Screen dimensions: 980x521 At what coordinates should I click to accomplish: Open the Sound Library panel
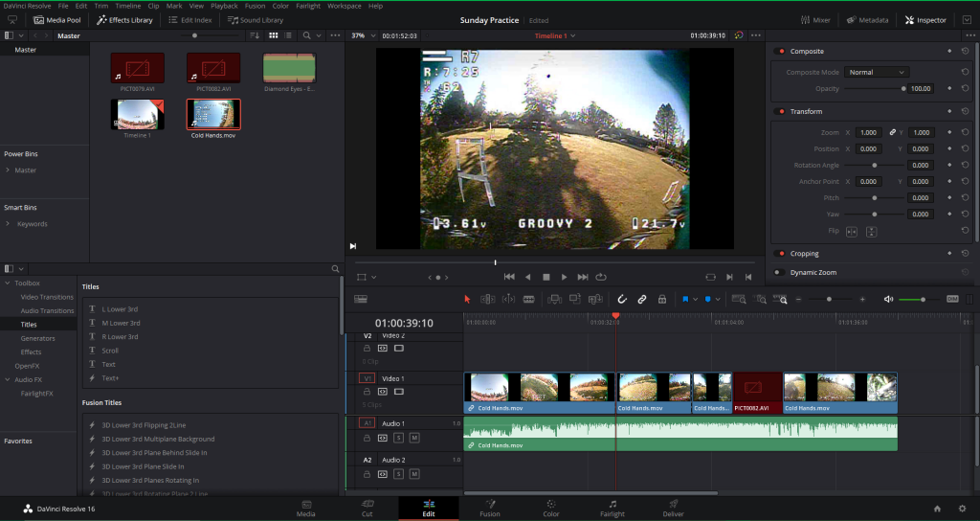click(x=255, y=20)
